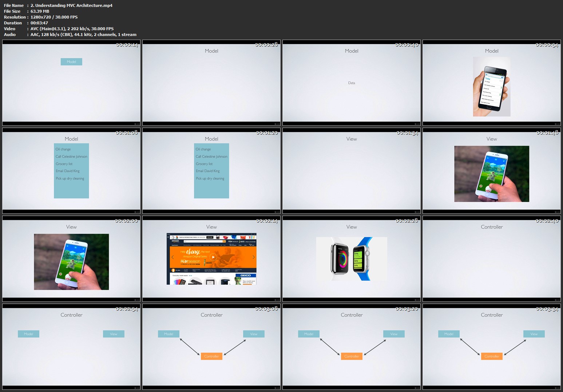Click the Audio line starting 'AAC, 128 kb/s'
Screen dimensions: 563x392
click(x=83, y=35)
